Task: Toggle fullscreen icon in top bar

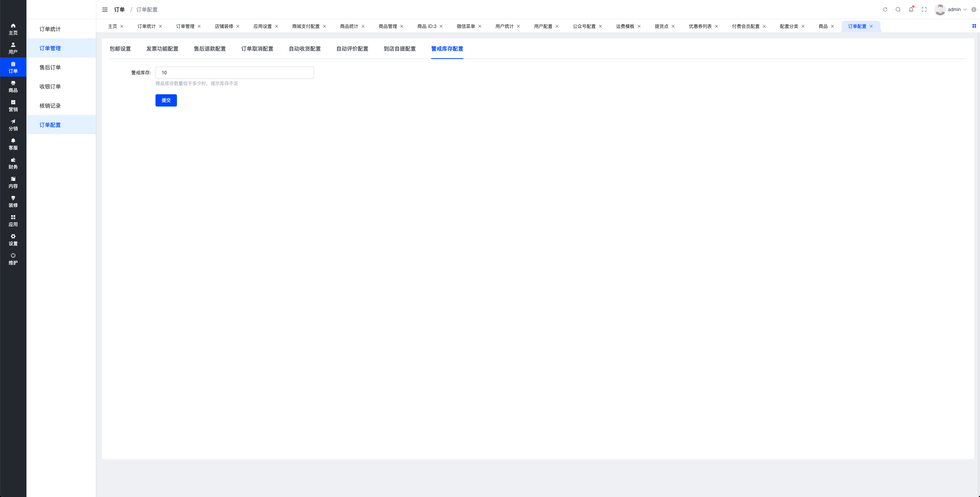Action: coord(924,10)
